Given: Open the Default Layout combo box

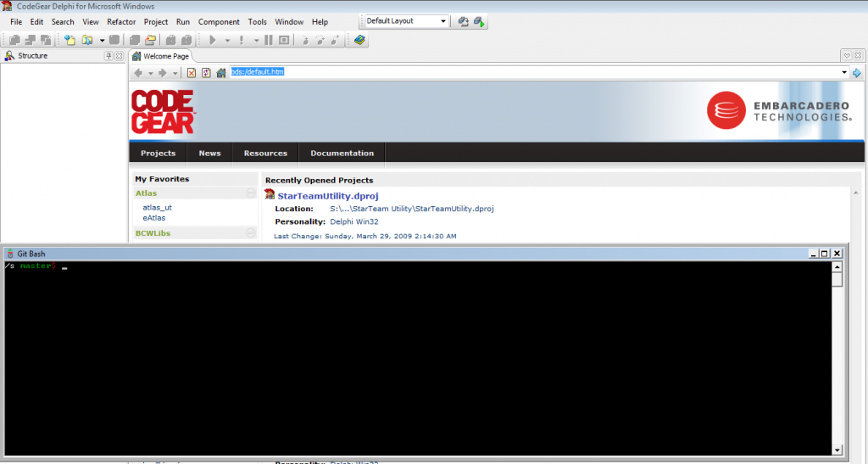Looking at the screenshot, I should tap(406, 21).
